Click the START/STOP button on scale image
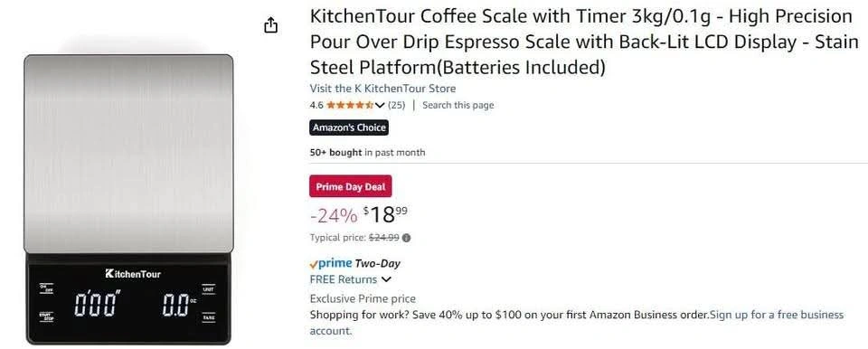Image resolution: width=868 pixels, height=349 pixels. [46, 316]
